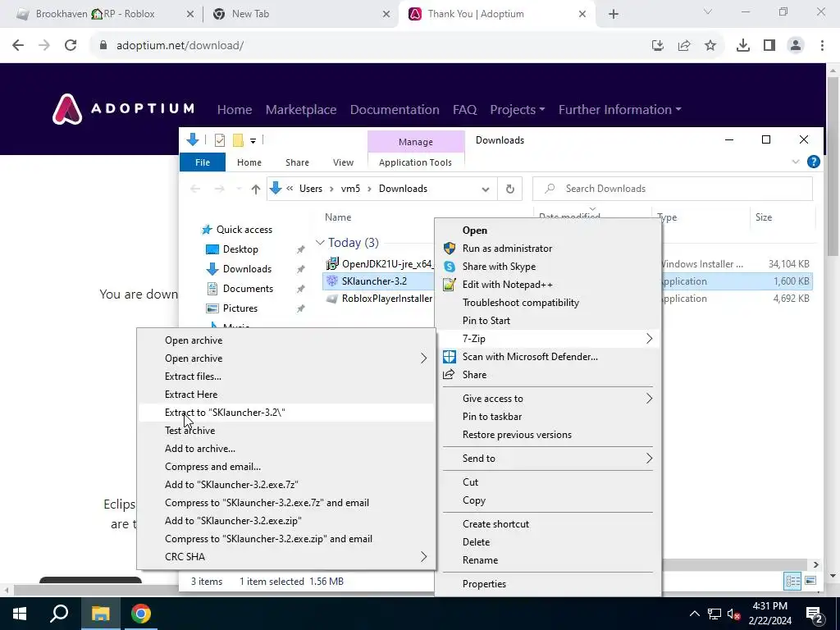
Task: Open customize quick access toolbar dropdown
Action: pos(253,141)
